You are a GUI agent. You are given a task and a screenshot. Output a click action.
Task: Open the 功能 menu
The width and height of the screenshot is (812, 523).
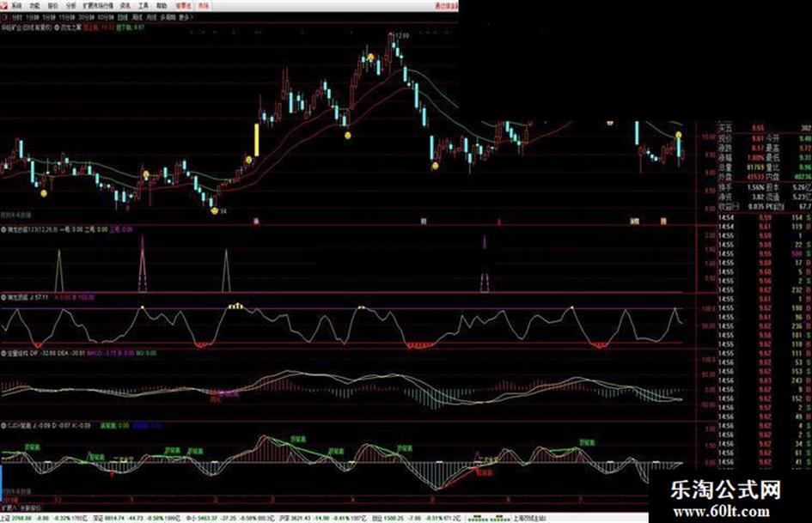click(34, 6)
